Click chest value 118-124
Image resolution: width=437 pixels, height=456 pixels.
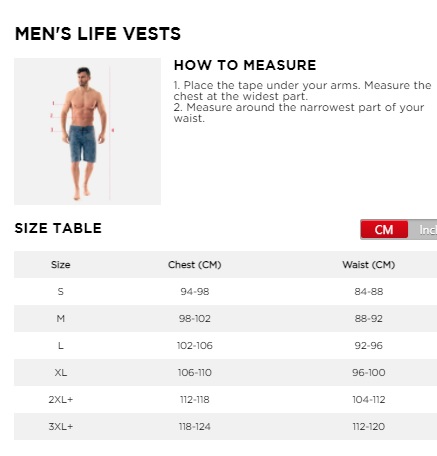195,427
